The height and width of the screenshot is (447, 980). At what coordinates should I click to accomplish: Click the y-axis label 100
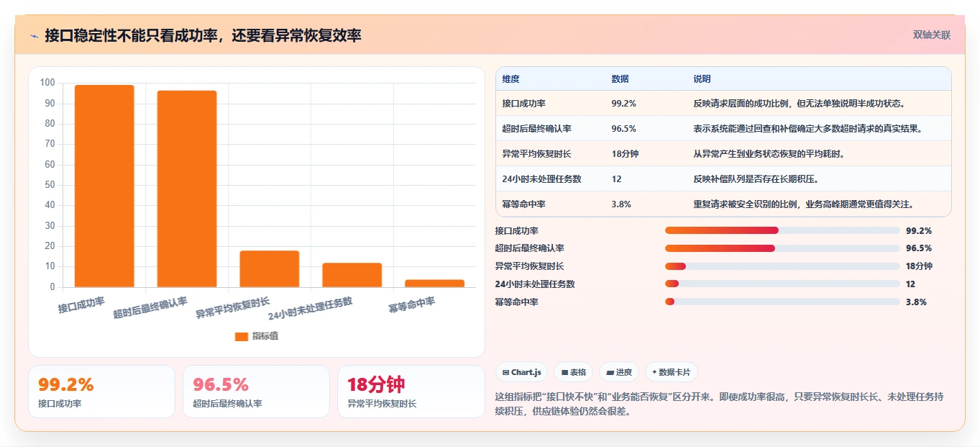(x=47, y=82)
